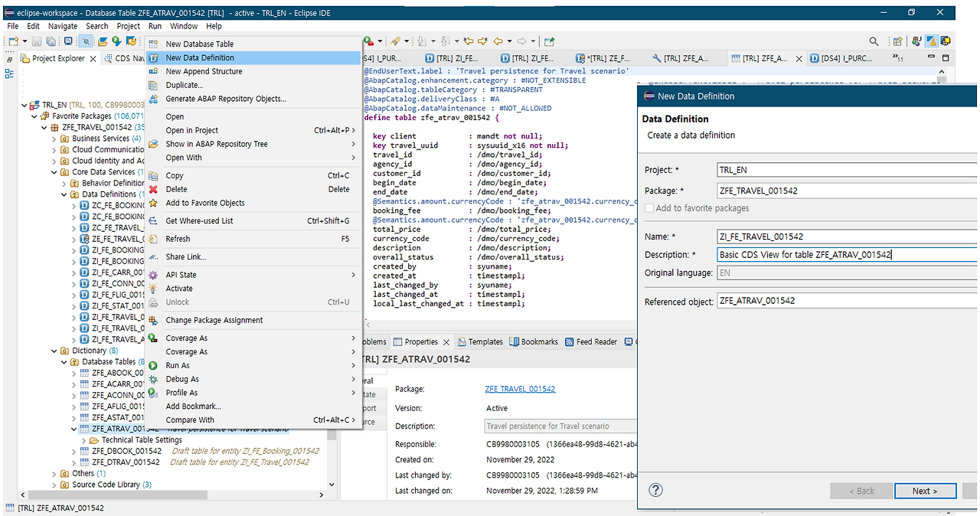Click the Help question mark icon
The width and height of the screenshot is (980, 516).
[655, 491]
